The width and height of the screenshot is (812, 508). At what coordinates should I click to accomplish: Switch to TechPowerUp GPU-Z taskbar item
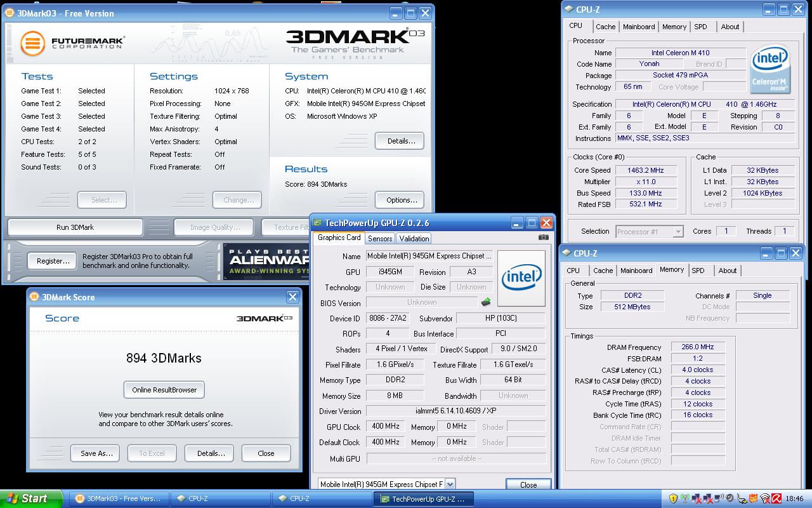click(424, 498)
